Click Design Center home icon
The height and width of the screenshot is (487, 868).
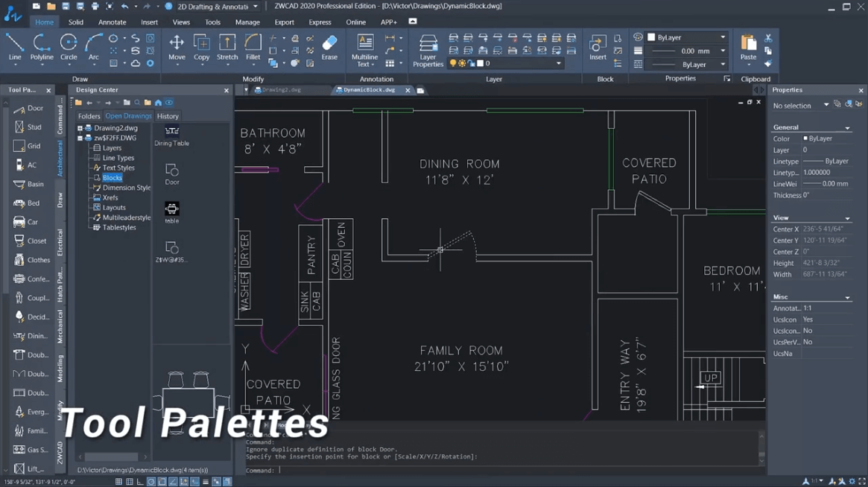(158, 102)
